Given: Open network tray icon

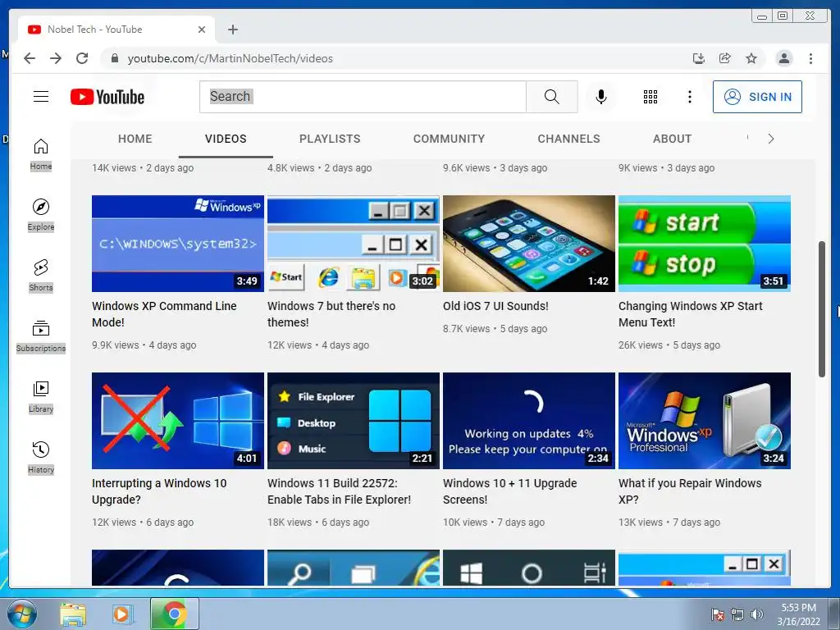Looking at the screenshot, I should [737, 614].
